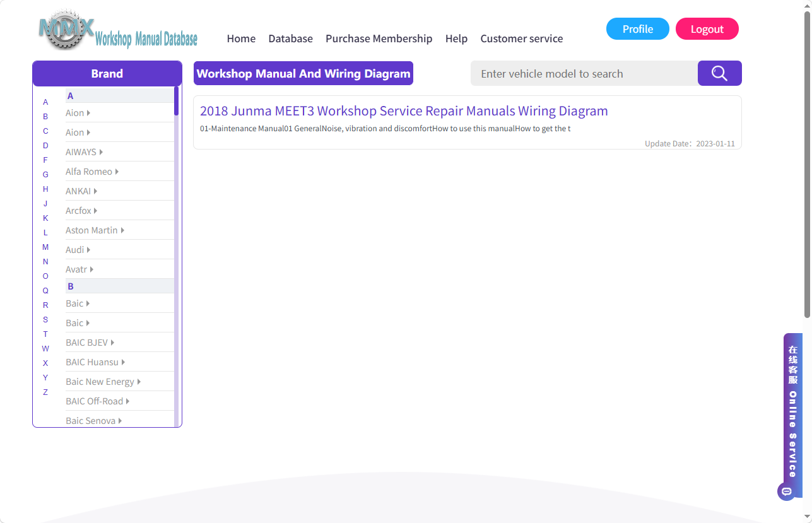This screenshot has width=812, height=523.
Task: Expand the Avatr brand arrow
Action: point(91,269)
